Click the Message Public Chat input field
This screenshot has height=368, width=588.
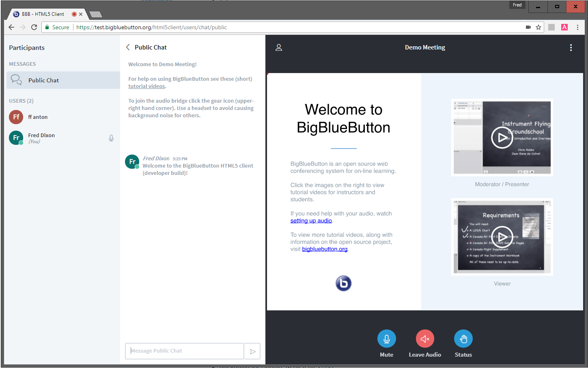pyautogui.click(x=184, y=351)
